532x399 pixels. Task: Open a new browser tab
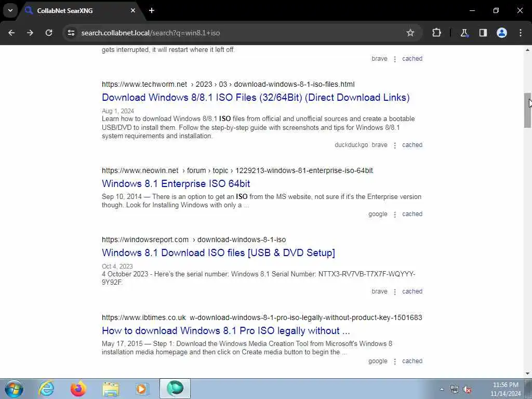(x=152, y=10)
